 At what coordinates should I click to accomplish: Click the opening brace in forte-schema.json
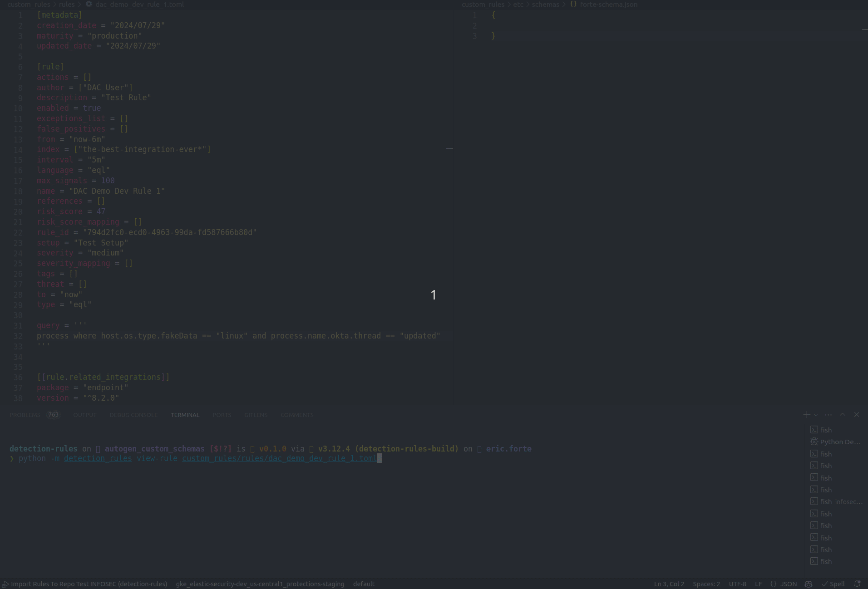[493, 15]
